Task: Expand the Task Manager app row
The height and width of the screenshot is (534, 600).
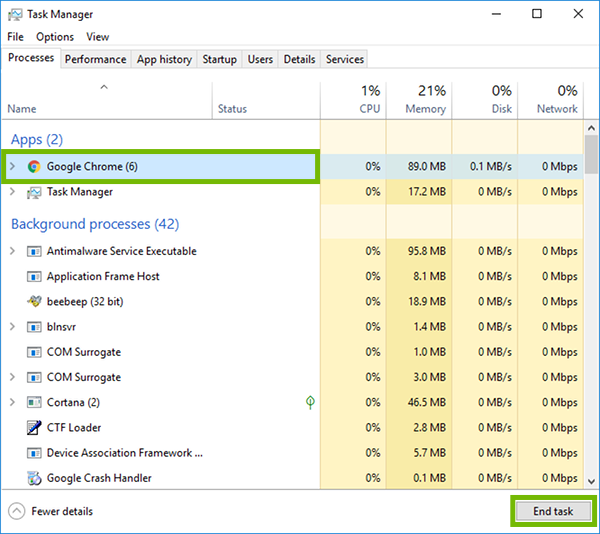Action: point(12,192)
